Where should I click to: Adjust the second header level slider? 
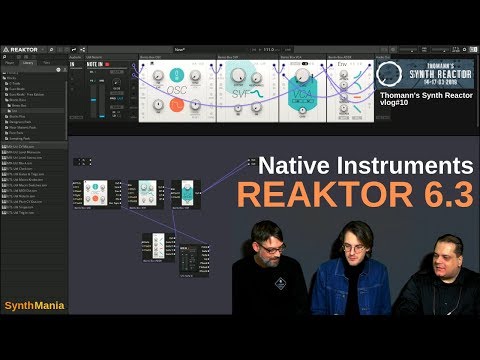click(x=441, y=50)
